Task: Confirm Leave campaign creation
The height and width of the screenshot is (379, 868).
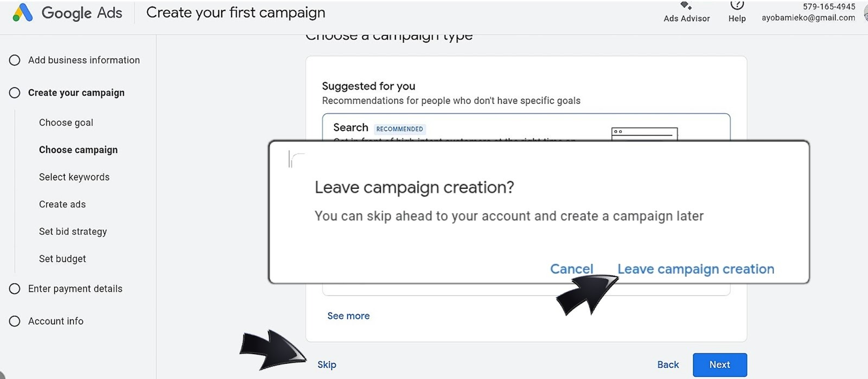Action: [x=695, y=269]
